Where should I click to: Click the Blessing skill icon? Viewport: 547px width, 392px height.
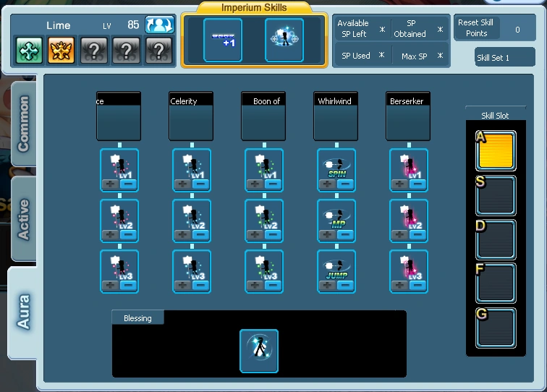[x=259, y=351]
